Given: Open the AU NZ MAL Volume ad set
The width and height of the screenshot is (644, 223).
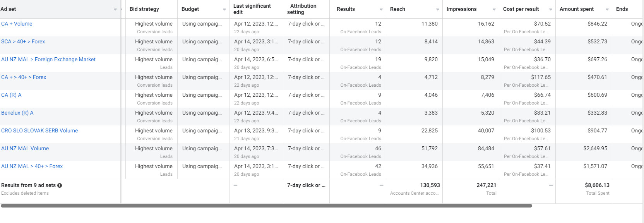Looking at the screenshot, I should click(25, 148).
